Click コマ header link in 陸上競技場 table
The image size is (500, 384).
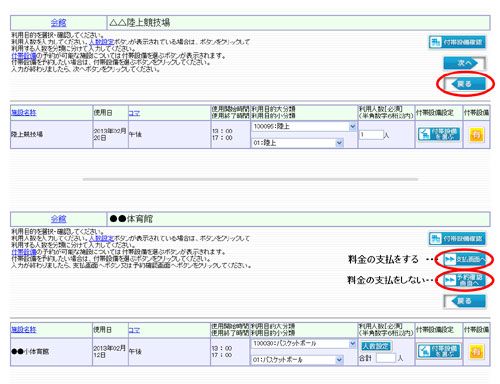(x=134, y=113)
